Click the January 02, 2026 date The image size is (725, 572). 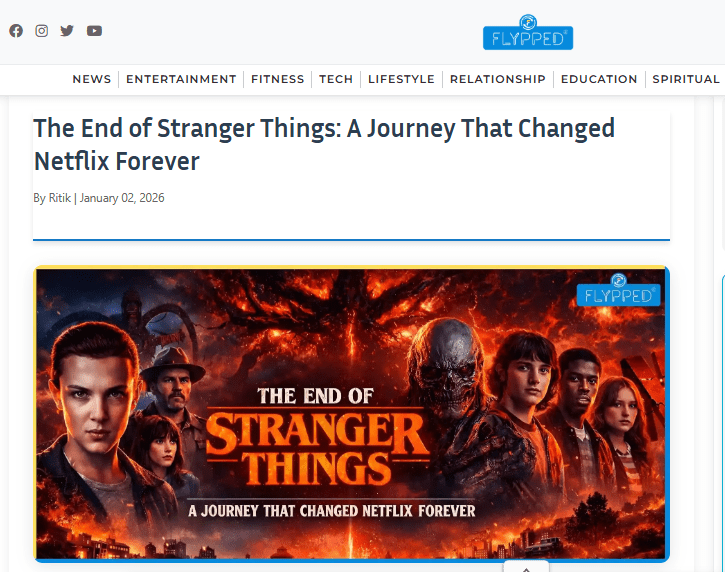click(x=122, y=198)
